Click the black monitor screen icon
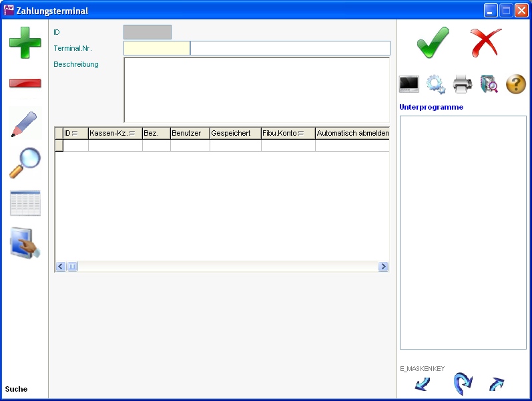 [x=409, y=84]
